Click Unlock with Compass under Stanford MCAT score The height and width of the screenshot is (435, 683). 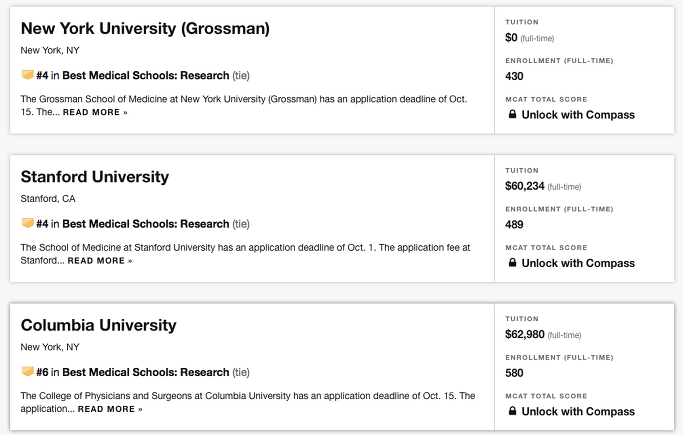pyautogui.click(x=578, y=263)
